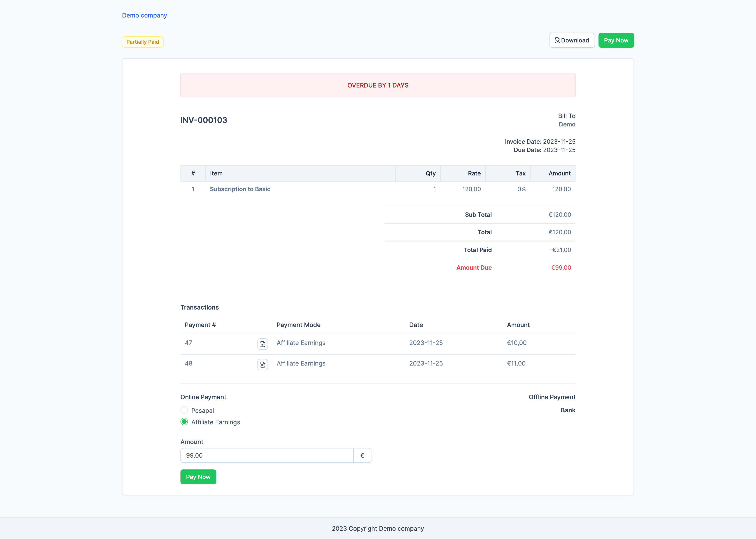Select the Pesapal payment option
756x539 pixels.
tap(184, 410)
